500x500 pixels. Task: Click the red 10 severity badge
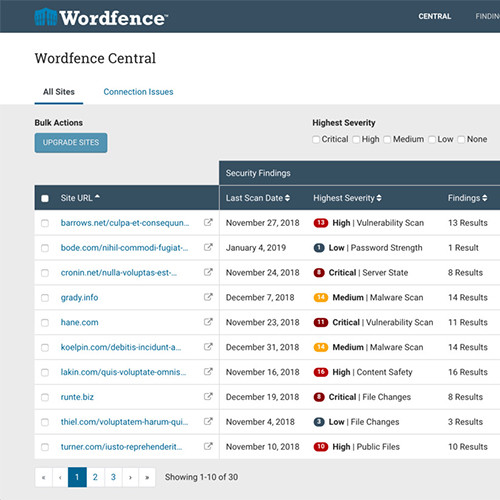[x=321, y=447]
